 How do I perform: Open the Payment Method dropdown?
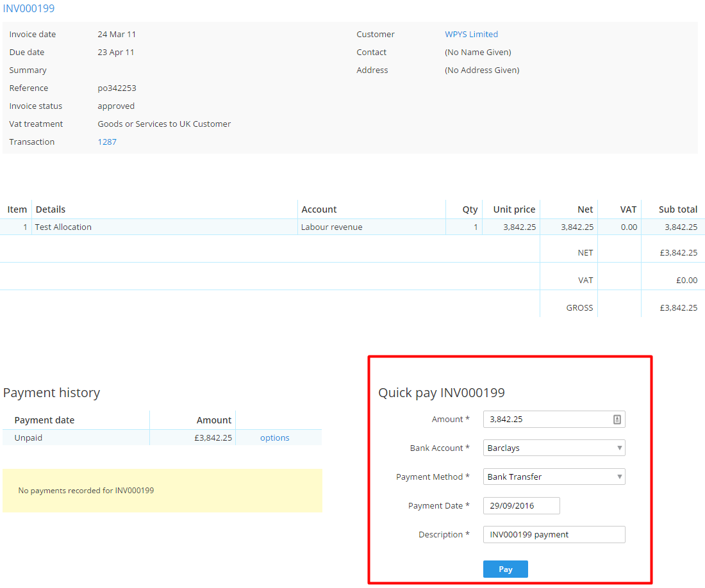pyautogui.click(x=554, y=477)
